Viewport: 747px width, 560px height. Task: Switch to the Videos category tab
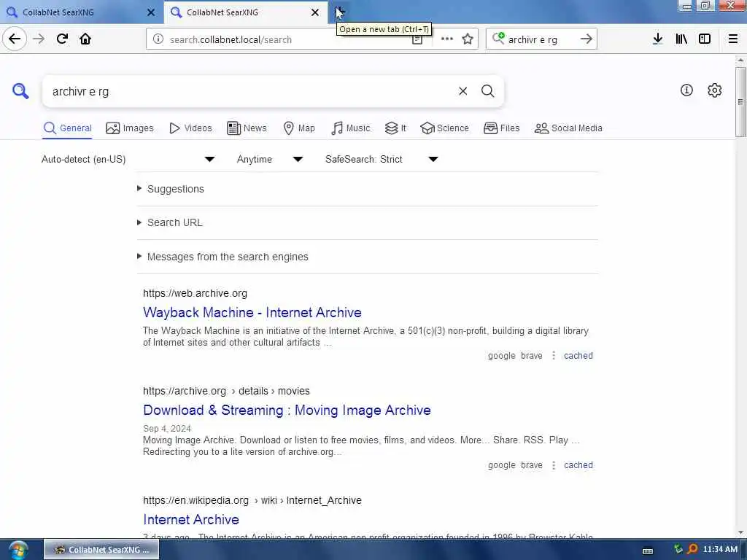click(x=190, y=128)
